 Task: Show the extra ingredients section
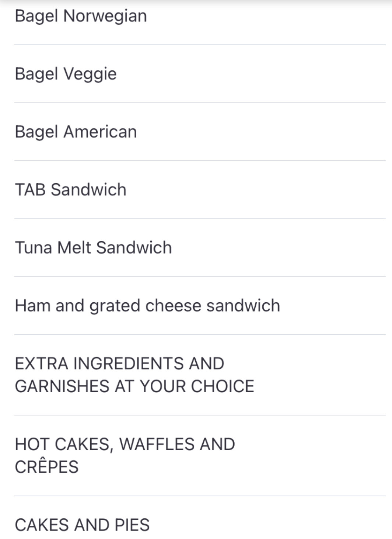[119, 364]
